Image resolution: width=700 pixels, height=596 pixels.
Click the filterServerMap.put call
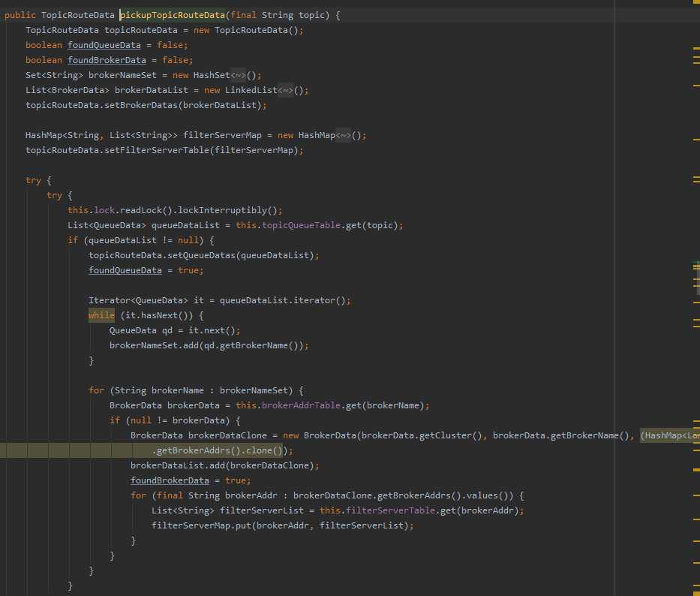(283, 525)
